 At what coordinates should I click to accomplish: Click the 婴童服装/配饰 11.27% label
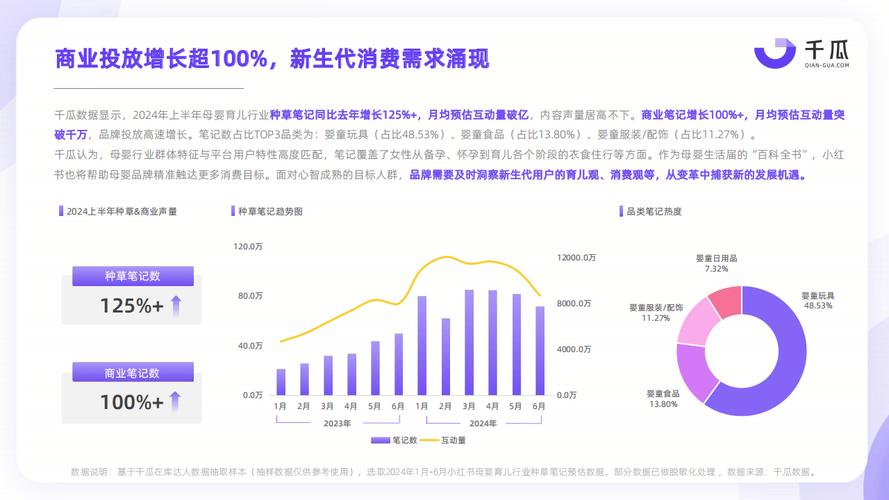(x=656, y=312)
